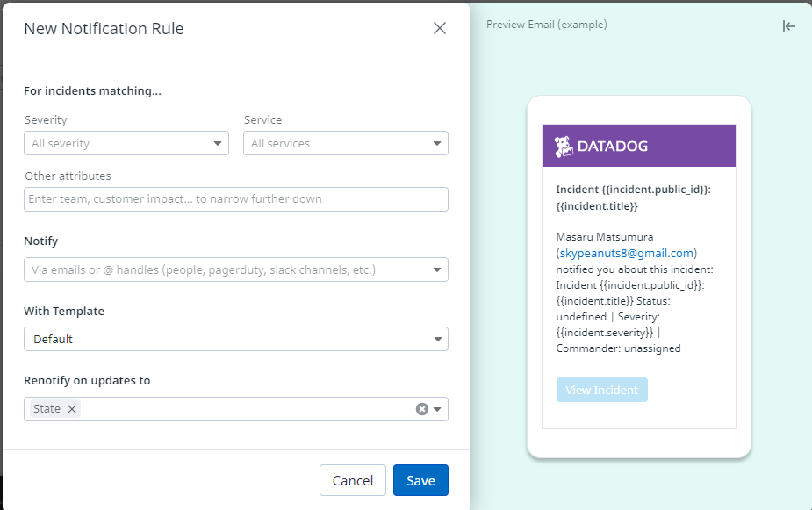The height and width of the screenshot is (510, 812).
Task: Close the New Notification Rule dialog
Action: [440, 28]
